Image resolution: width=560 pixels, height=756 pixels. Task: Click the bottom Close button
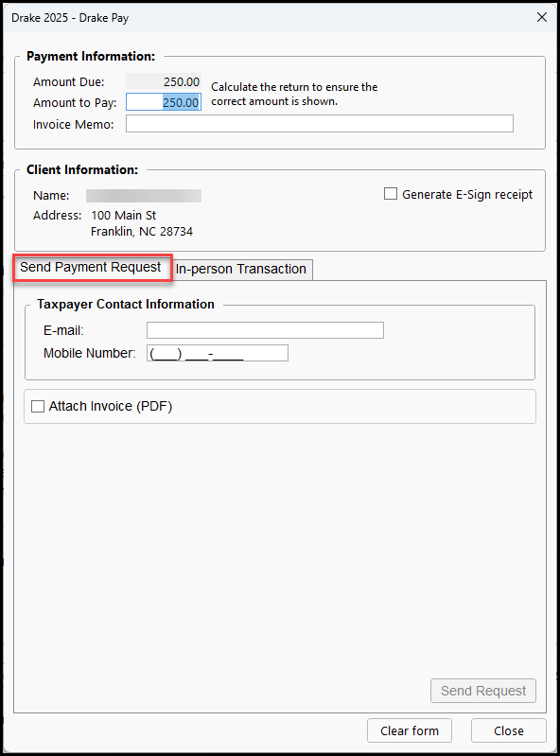(508, 731)
